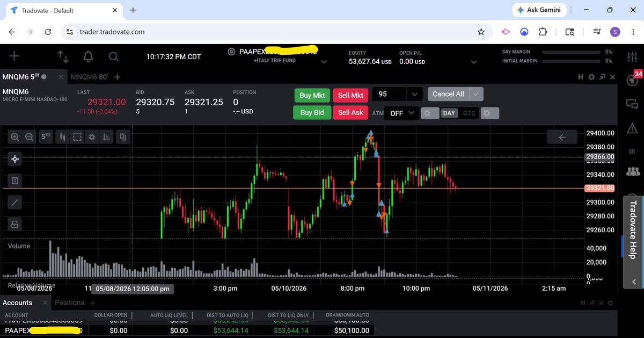Open the alerts bell icon
This screenshot has width=644, height=338.
pyautogui.click(x=88, y=56)
